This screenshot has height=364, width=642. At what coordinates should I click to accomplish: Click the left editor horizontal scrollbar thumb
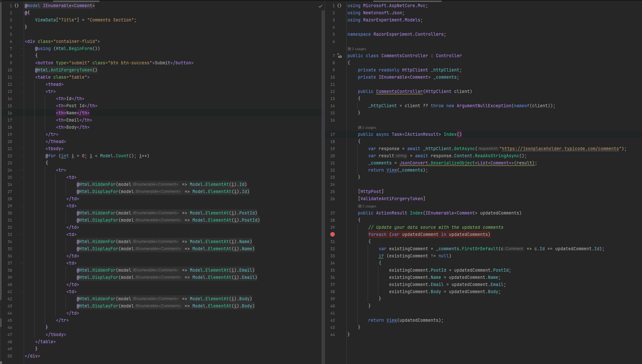(76, 1)
